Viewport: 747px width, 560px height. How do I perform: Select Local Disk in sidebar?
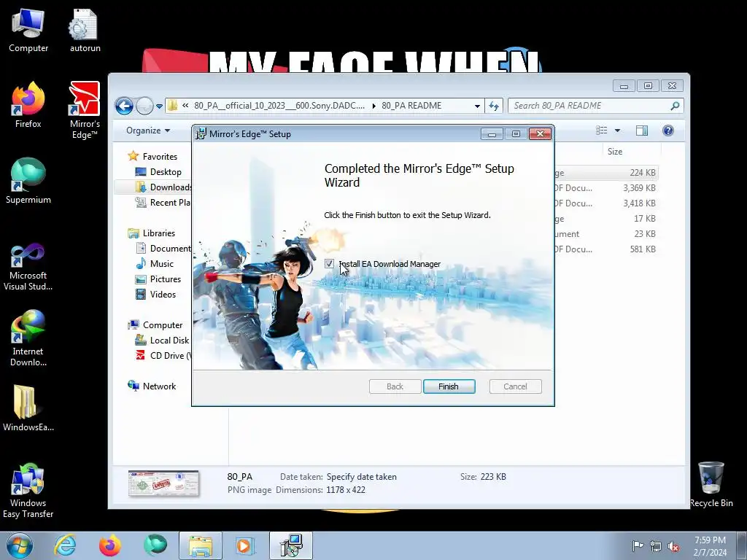click(x=163, y=341)
